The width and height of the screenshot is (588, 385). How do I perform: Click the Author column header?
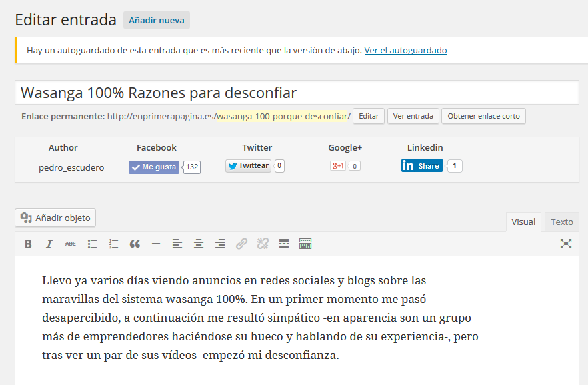pyautogui.click(x=63, y=148)
